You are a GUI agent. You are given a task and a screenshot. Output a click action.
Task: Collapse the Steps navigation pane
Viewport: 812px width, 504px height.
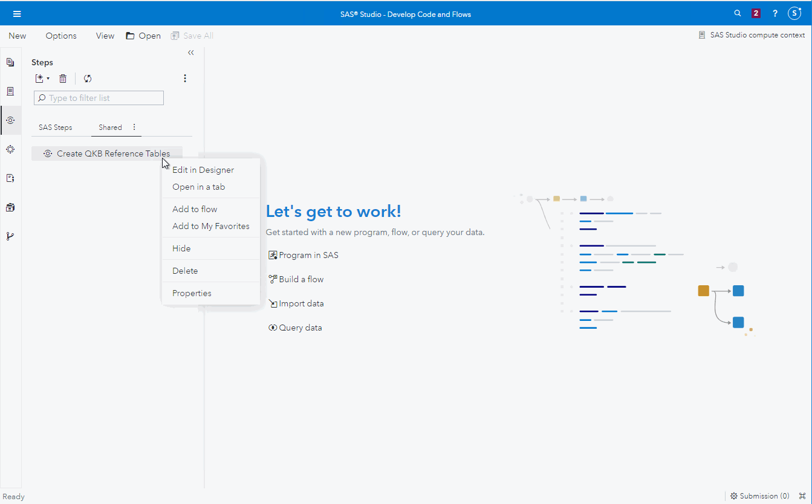(x=191, y=53)
